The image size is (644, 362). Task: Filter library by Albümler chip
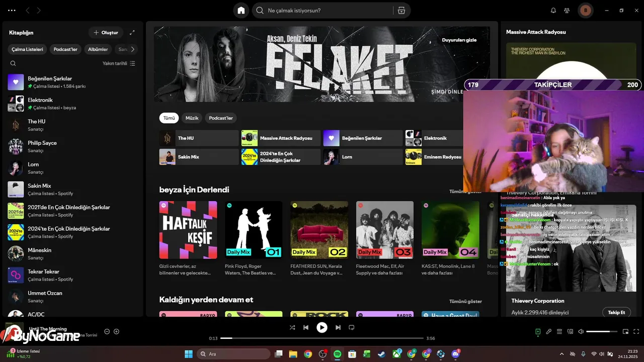[98, 49]
